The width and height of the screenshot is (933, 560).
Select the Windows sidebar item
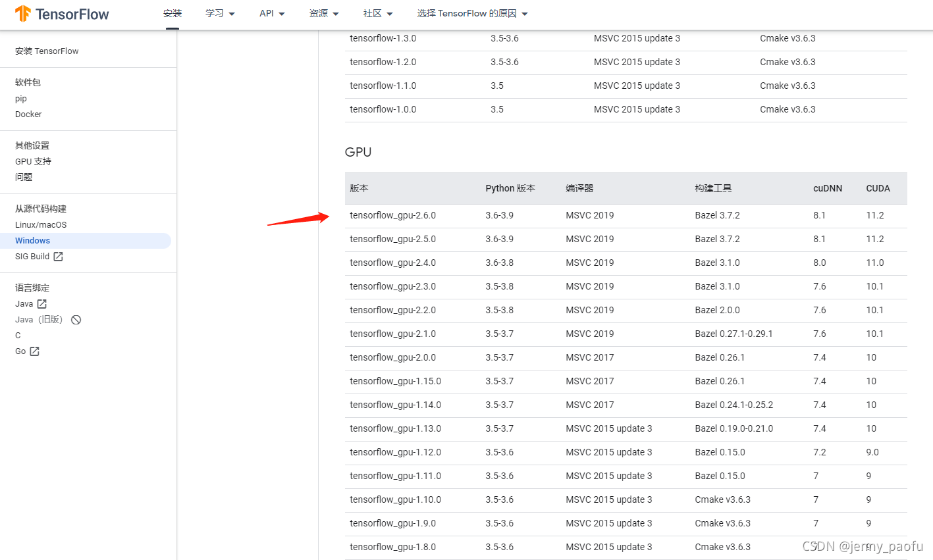pos(33,241)
